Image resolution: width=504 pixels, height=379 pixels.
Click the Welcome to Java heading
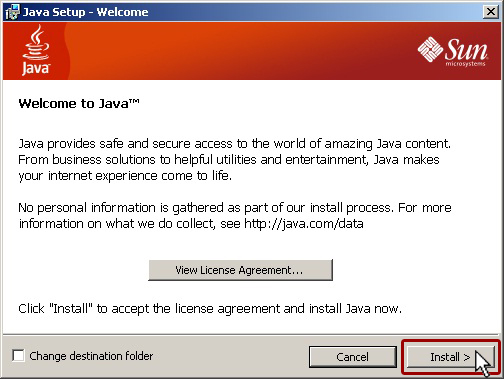click(x=79, y=103)
